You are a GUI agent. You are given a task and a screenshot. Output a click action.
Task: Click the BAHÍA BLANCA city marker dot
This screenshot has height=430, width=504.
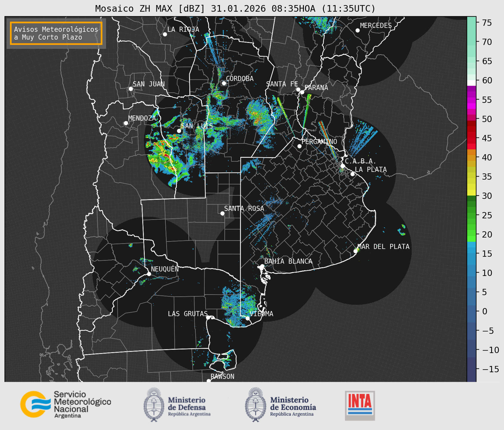pos(262,266)
